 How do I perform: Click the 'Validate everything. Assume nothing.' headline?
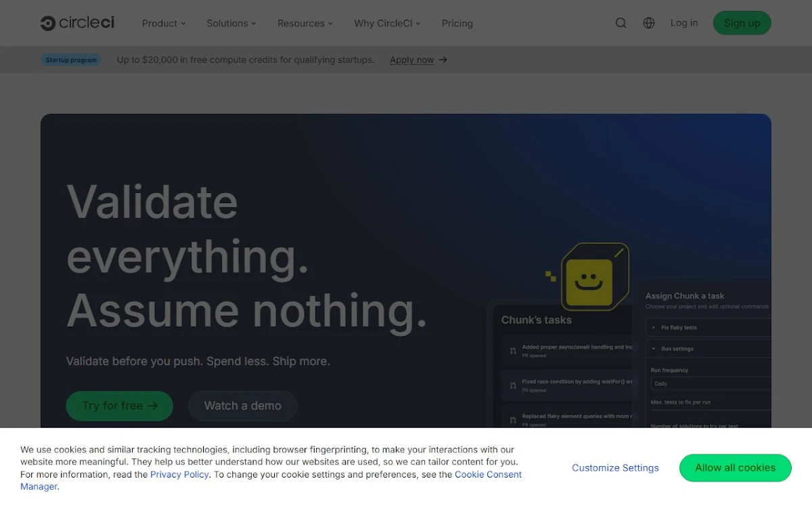pos(247,255)
